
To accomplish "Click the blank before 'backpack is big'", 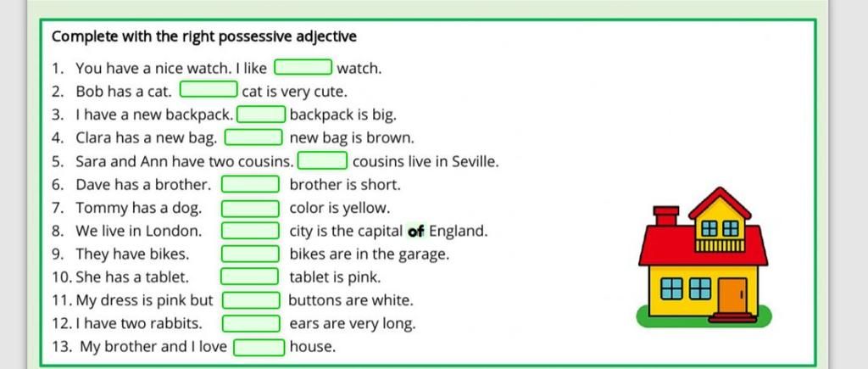I will [261, 115].
